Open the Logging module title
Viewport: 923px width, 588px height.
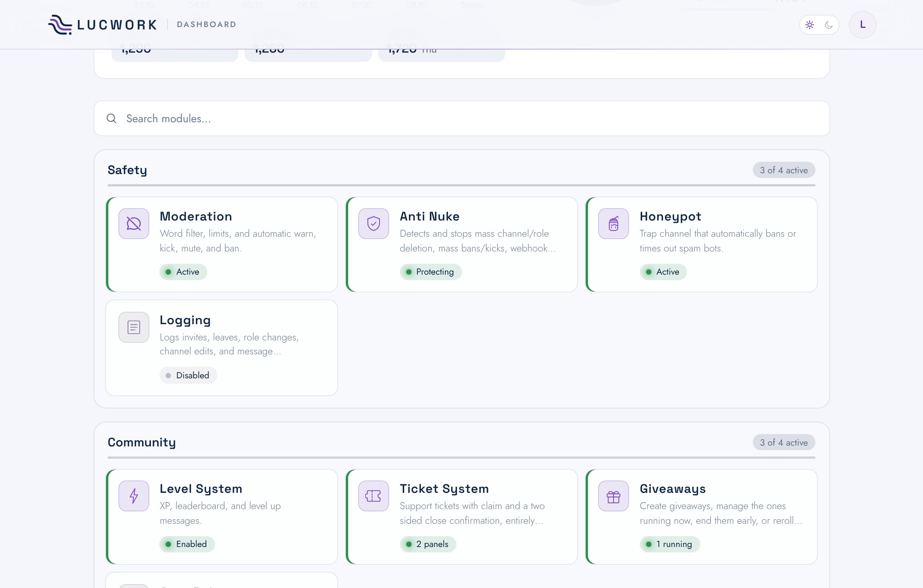[x=185, y=320]
